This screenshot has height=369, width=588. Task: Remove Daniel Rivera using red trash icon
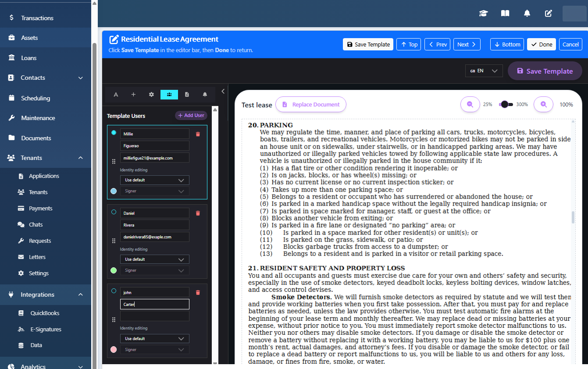pyautogui.click(x=198, y=213)
